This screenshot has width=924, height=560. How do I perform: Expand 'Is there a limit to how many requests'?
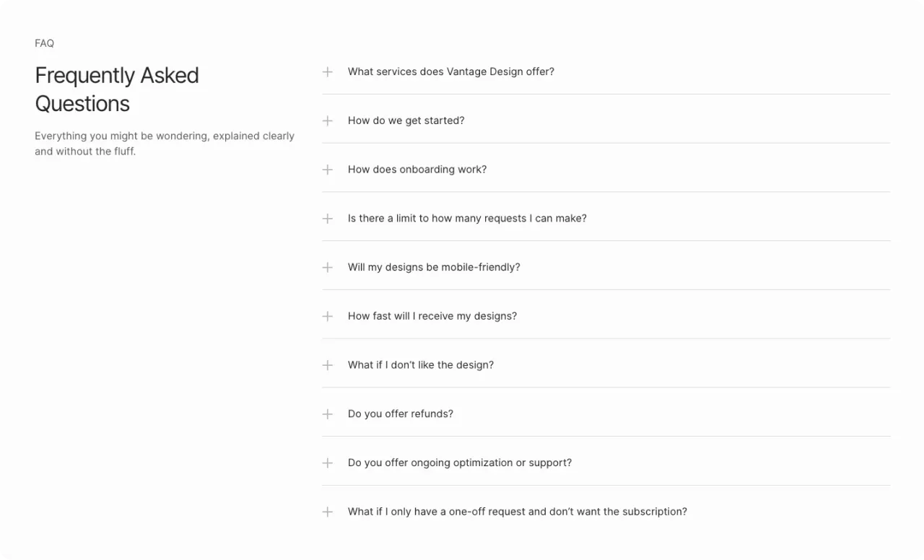[x=606, y=219]
